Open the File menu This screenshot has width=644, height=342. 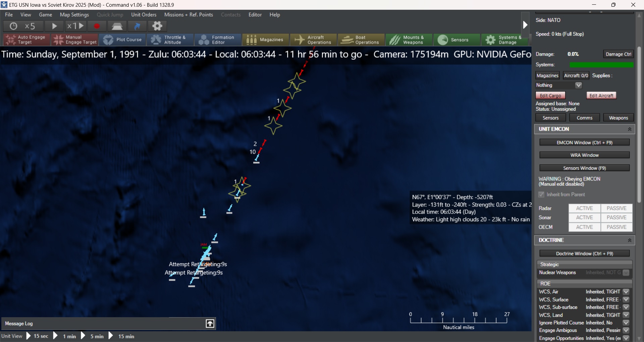pos(9,15)
